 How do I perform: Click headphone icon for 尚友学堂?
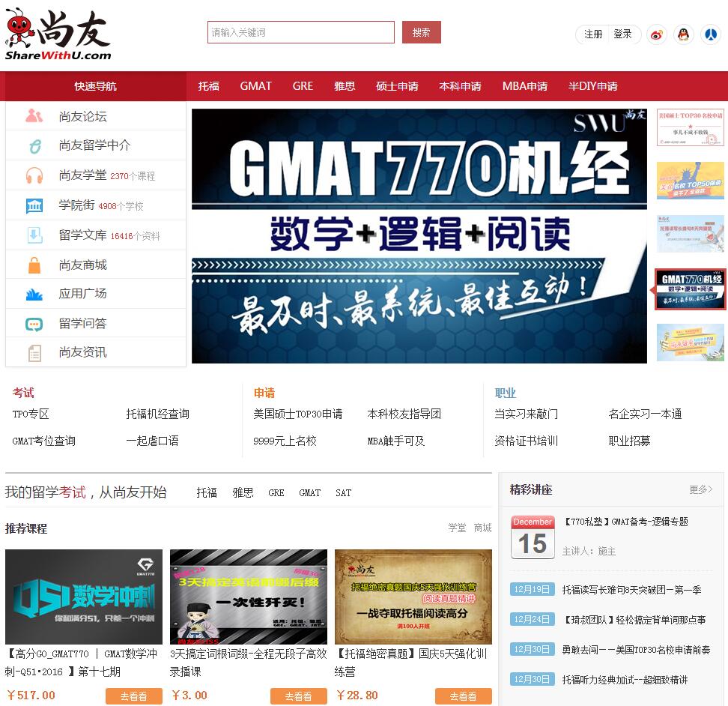34,175
